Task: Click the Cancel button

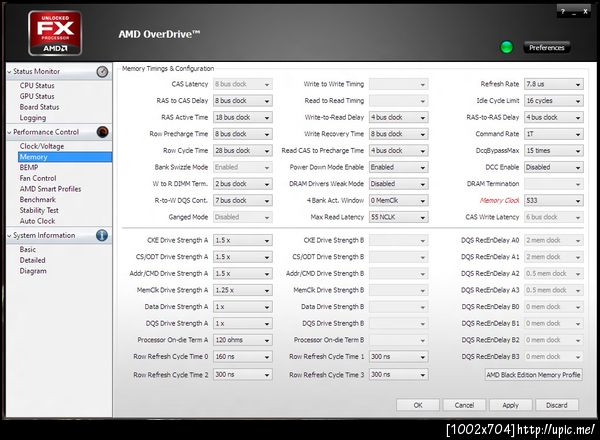Action: click(464, 405)
